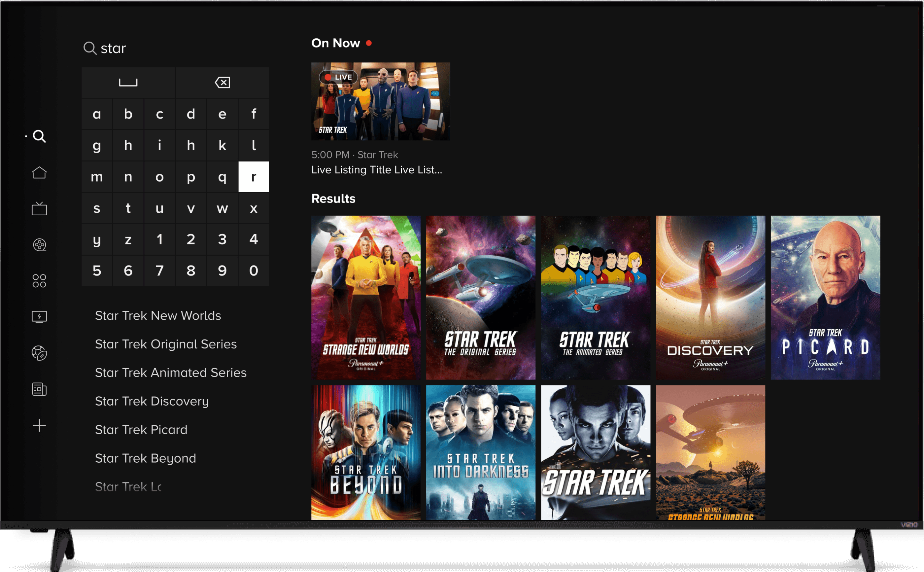
Task: Open Strange New Worlds poster with the crew
Action: tap(366, 298)
